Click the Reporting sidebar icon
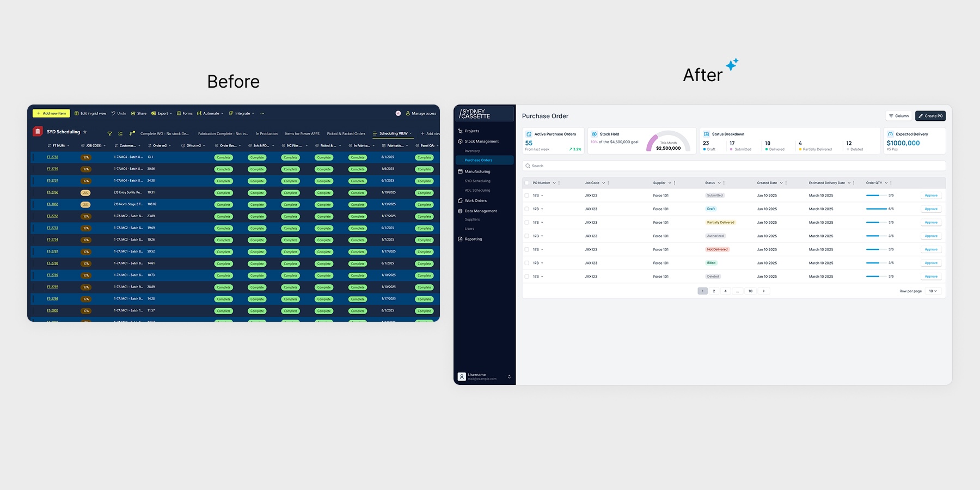 pos(461,239)
